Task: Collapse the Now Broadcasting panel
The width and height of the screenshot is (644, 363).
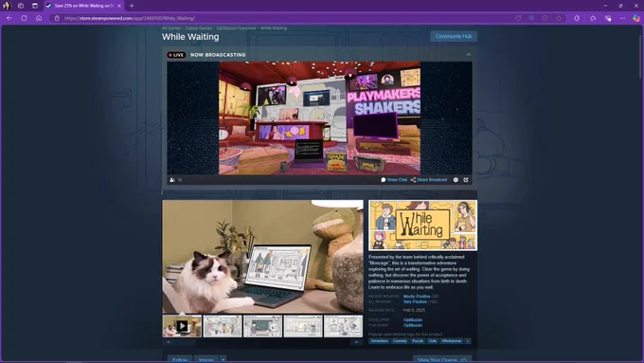Action: 468,55
